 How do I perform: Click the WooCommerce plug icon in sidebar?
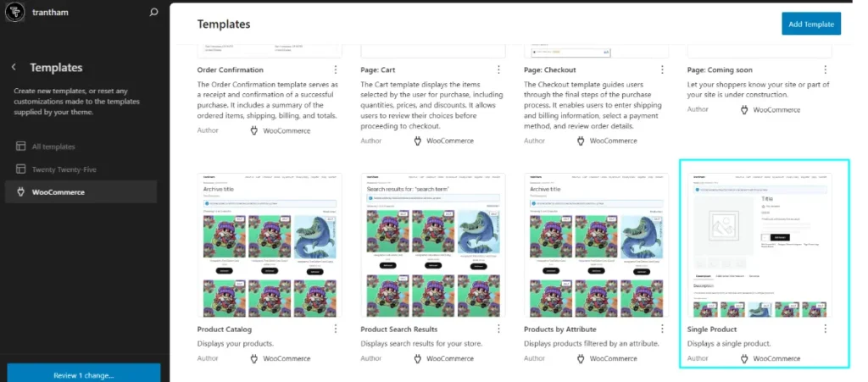tap(20, 191)
